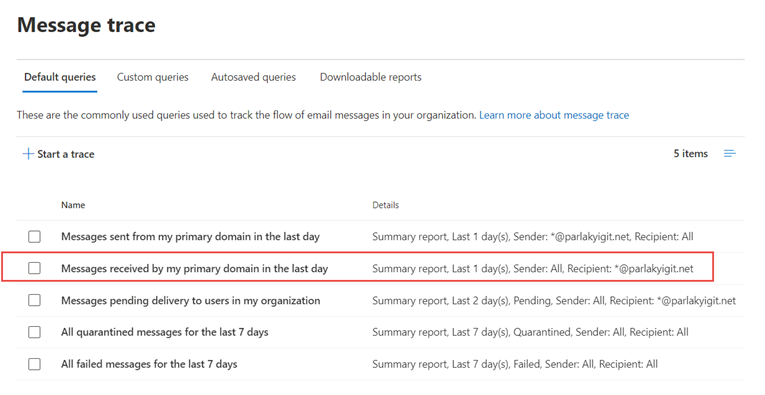Open 'Messages received by my primary domain in the last day'
Image resolution: width=765 pixels, height=395 pixels.
click(194, 269)
